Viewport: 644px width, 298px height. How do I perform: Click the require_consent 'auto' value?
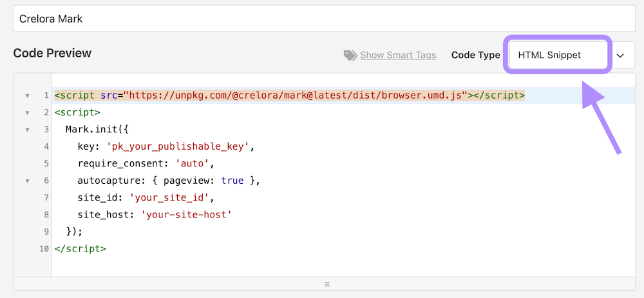192,163
